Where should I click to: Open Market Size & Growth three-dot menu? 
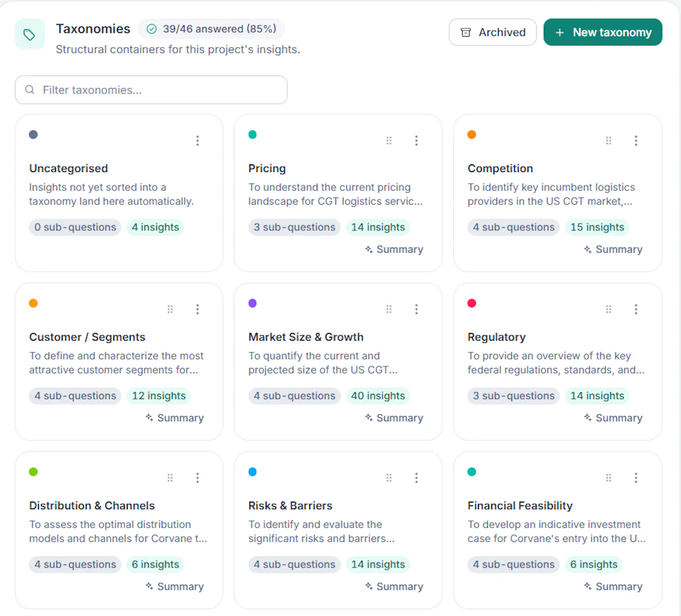coord(416,309)
